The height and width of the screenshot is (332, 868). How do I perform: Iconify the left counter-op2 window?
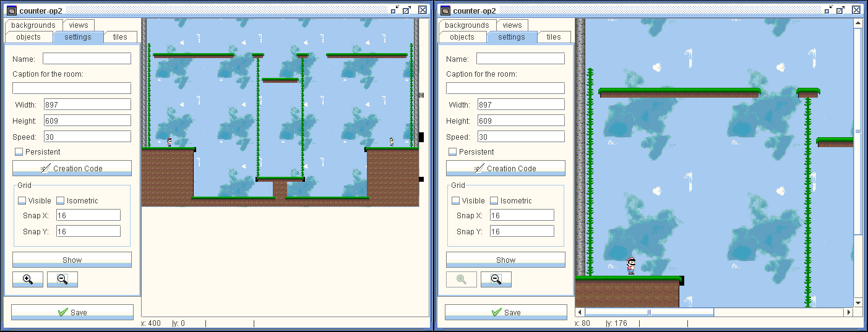[x=395, y=10]
